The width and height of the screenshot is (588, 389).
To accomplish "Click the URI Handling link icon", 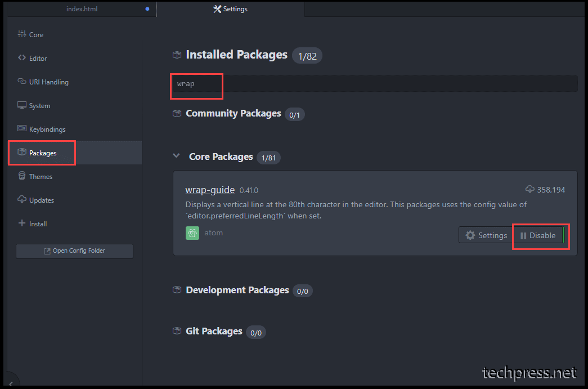I will click(x=22, y=82).
